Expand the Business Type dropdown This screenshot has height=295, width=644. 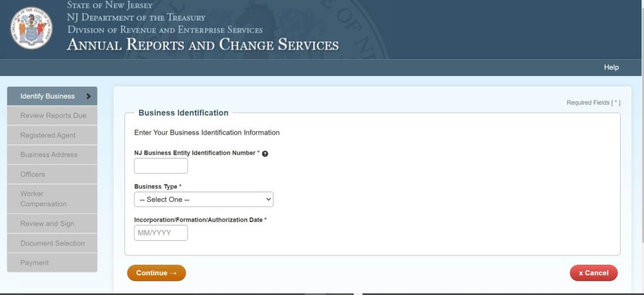tap(204, 199)
